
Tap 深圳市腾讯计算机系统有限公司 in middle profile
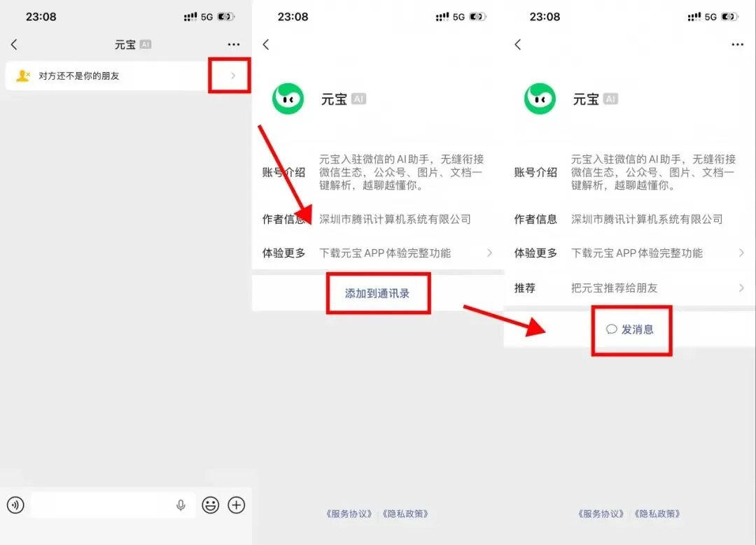[395, 219]
